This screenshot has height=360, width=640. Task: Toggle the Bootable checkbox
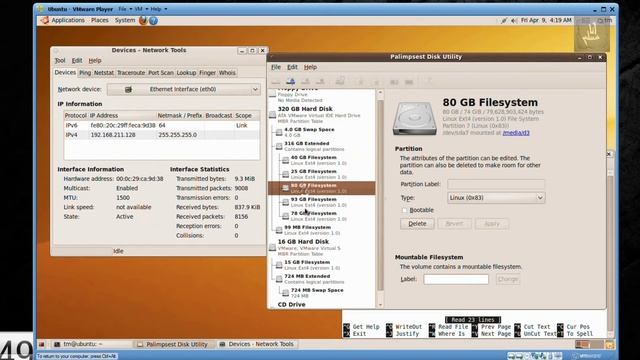coord(405,210)
